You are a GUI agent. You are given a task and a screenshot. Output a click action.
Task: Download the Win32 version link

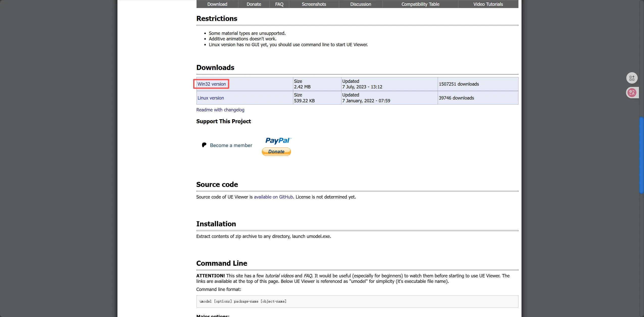point(212,84)
